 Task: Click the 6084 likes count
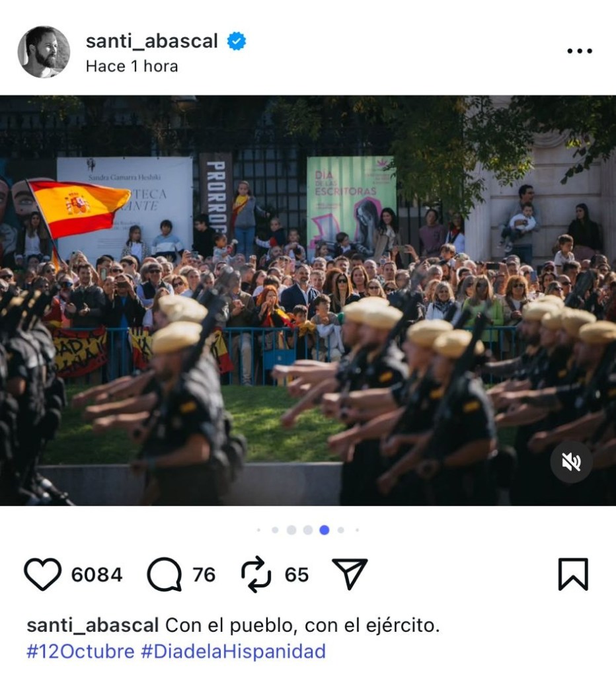(96, 575)
